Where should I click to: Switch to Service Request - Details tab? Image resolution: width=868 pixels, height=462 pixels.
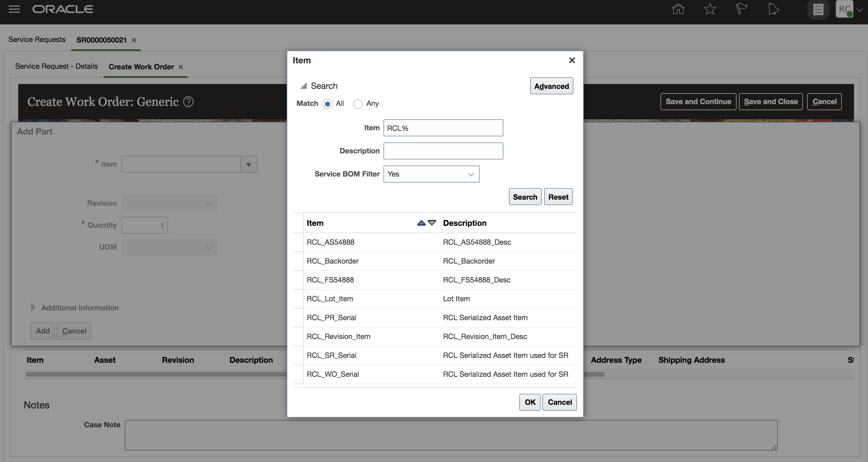point(56,66)
